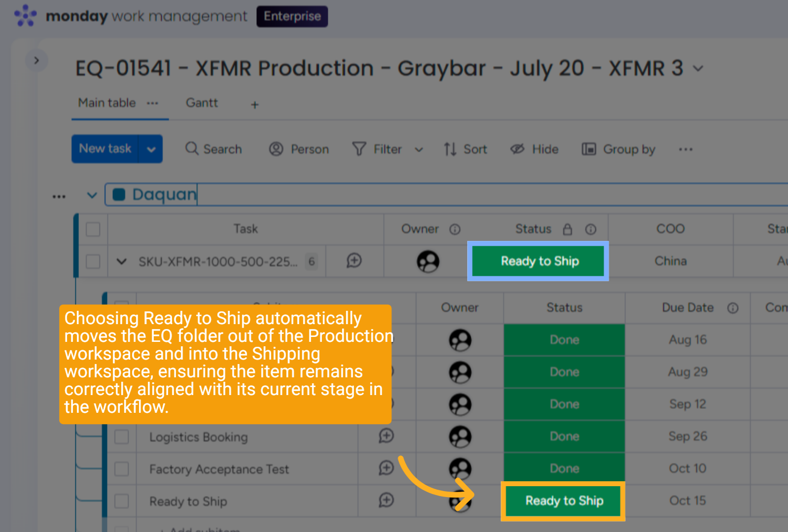Change the Daquan group color
Image resolution: width=788 pixels, height=532 pixels.
pos(119,195)
